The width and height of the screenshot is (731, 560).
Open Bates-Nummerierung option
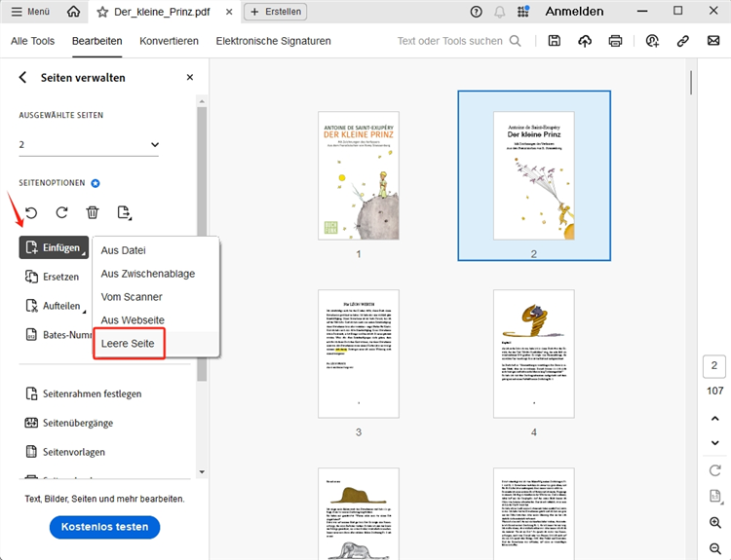(58, 335)
